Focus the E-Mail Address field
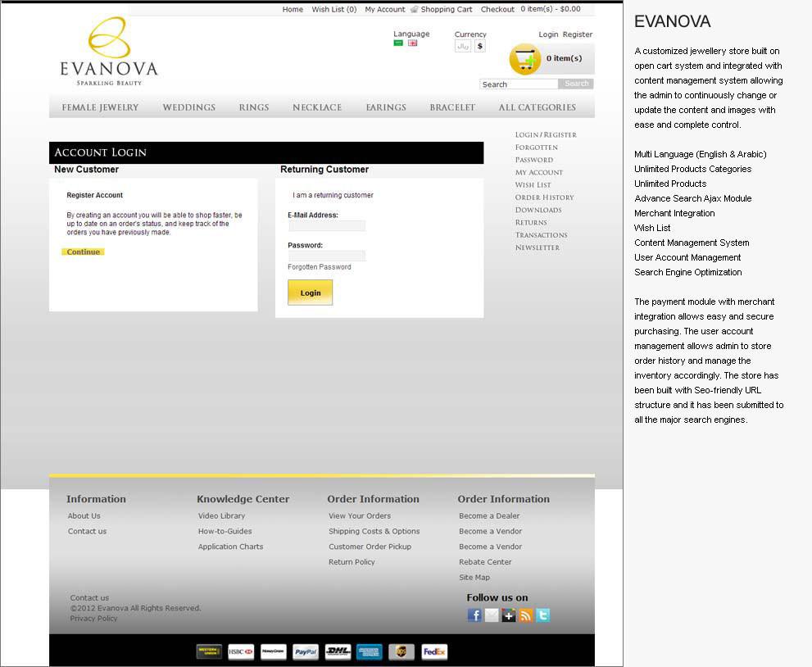The image size is (812, 667). (x=327, y=226)
